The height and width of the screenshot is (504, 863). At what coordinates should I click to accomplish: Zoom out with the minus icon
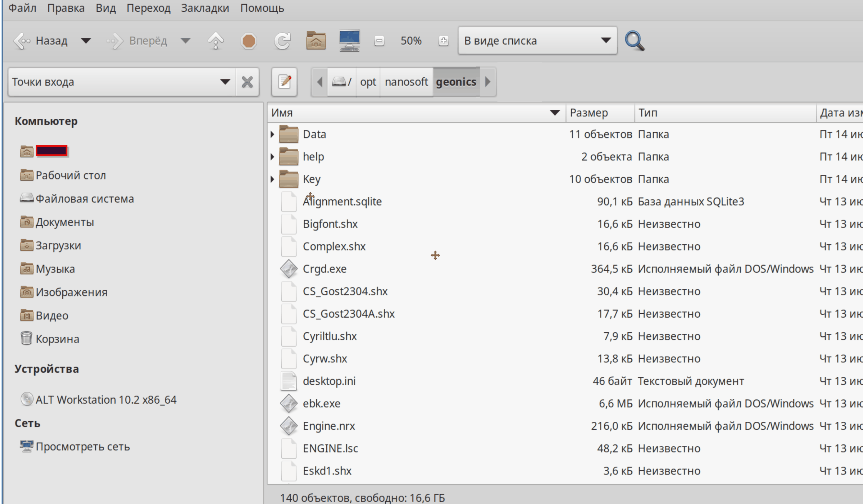379,41
